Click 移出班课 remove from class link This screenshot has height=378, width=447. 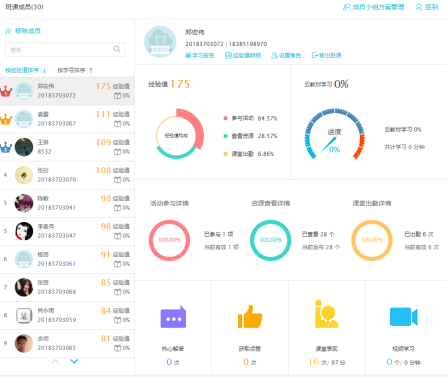(326, 55)
